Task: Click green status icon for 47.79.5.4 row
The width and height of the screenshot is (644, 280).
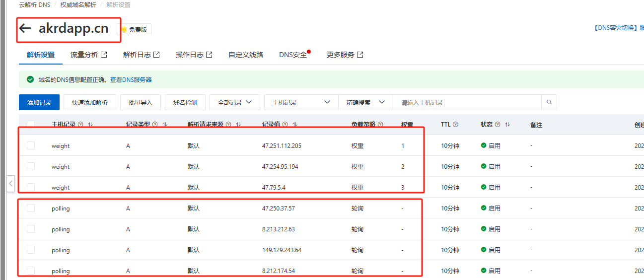Action: tap(484, 187)
